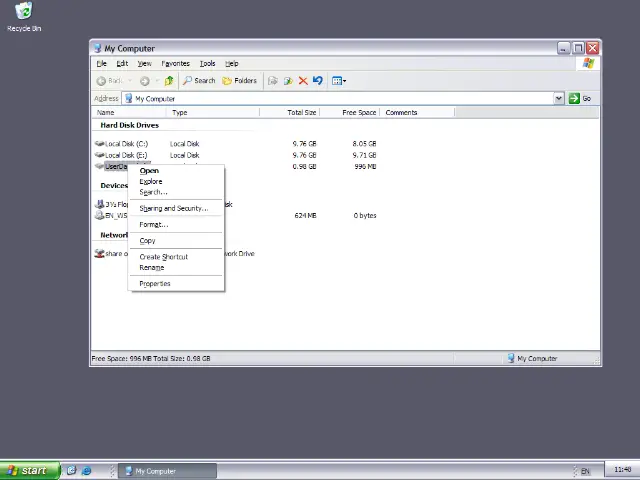Image resolution: width=640 pixels, height=480 pixels.
Task: Open Properties from the context menu
Action: (x=176, y=284)
